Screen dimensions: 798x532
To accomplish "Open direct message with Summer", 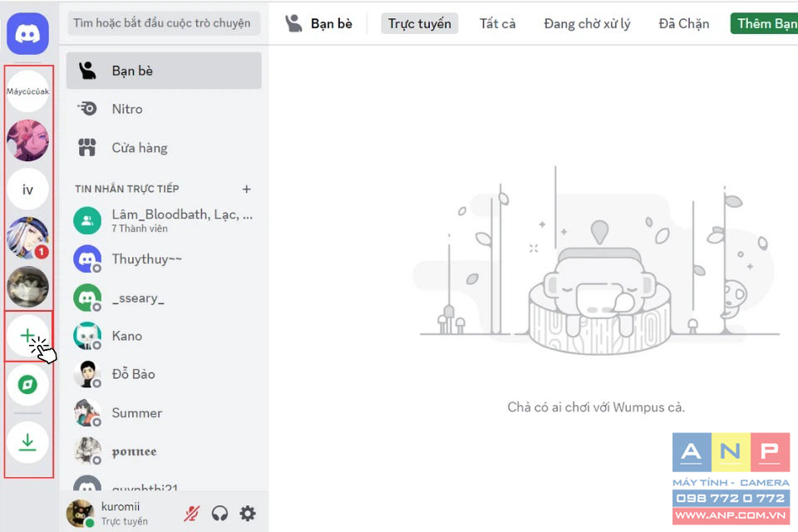I will coord(164,413).
